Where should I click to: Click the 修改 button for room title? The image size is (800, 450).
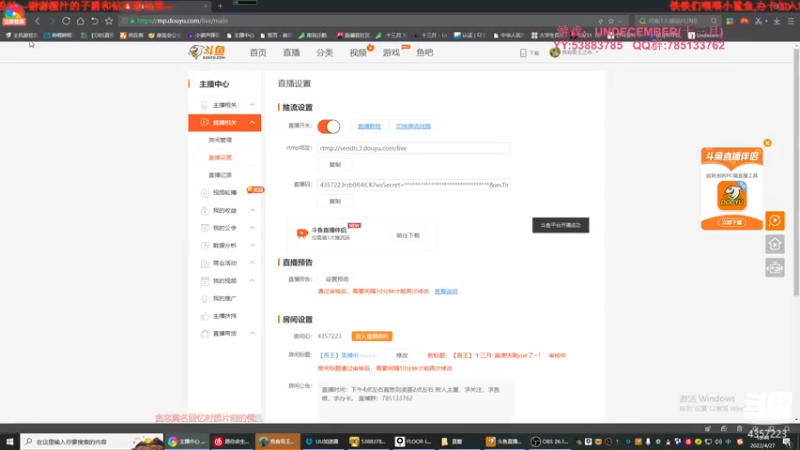(x=402, y=355)
